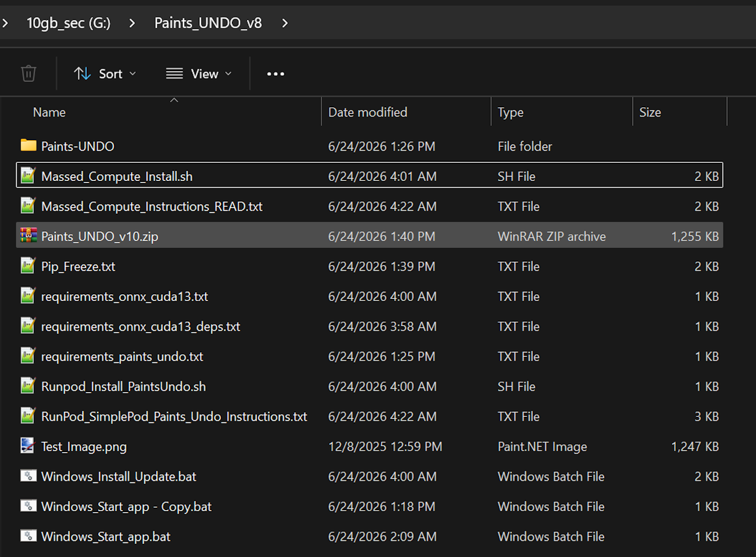The image size is (756, 557).
Task: Open the View layout dropdown
Action: pos(199,74)
